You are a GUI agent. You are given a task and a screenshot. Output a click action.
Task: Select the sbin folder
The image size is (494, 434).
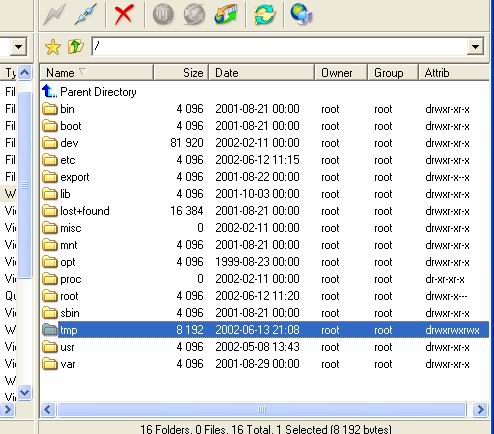click(265, 313)
